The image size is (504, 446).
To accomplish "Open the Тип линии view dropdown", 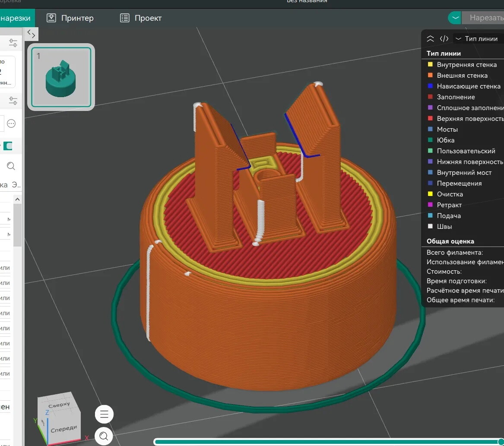I will [x=477, y=39].
